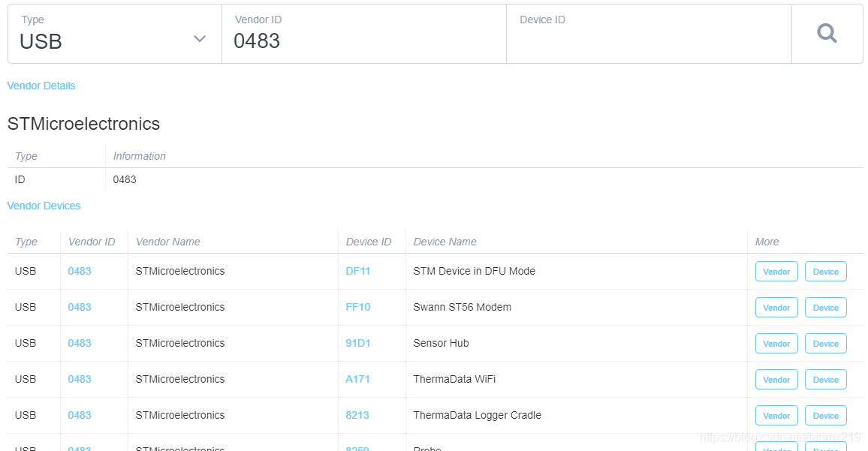The image size is (868, 451).
Task: Click the Vendor Name column header
Action: click(x=167, y=242)
